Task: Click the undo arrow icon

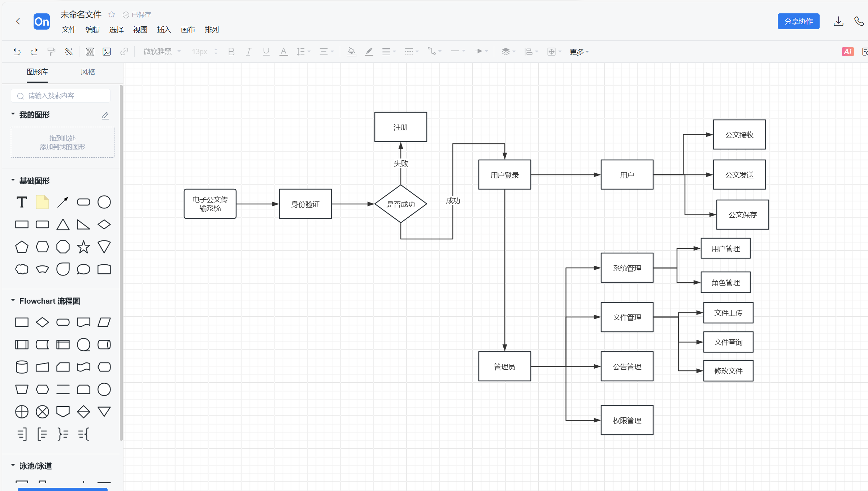Action: click(x=17, y=52)
